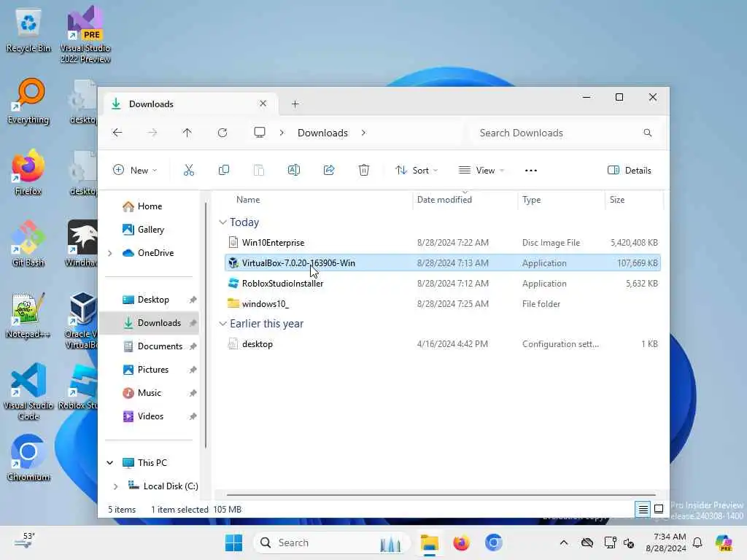Click Firefox icon in taskbar
The width and height of the screenshot is (747, 560).
coord(461,542)
